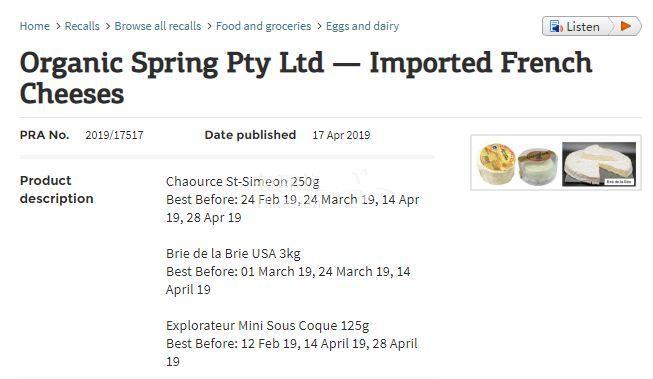Navigate to Food and groceries breadcrumb
This screenshot has height=379, width=653.
click(x=264, y=26)
